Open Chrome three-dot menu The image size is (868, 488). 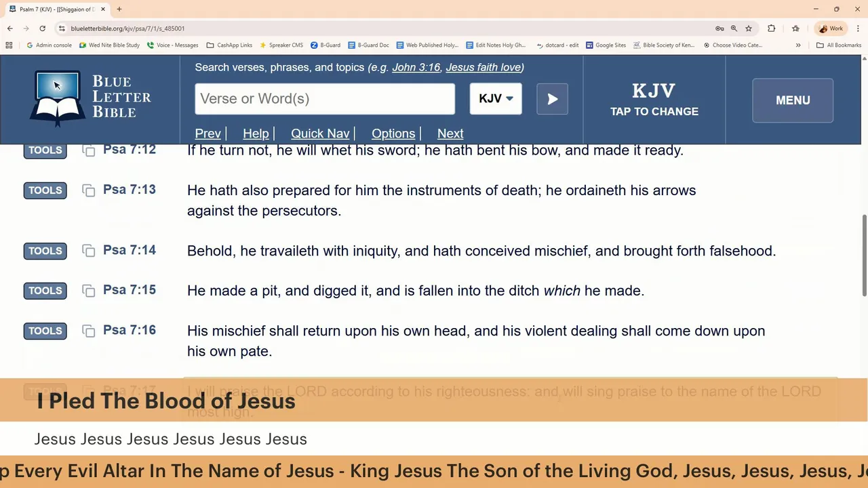859,28
